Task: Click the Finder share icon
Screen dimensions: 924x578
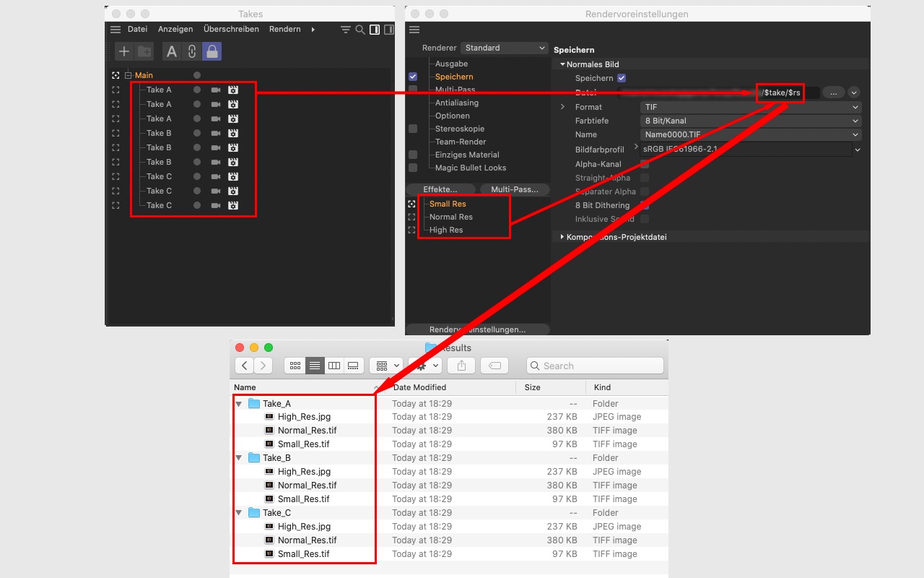Action: 461,366
